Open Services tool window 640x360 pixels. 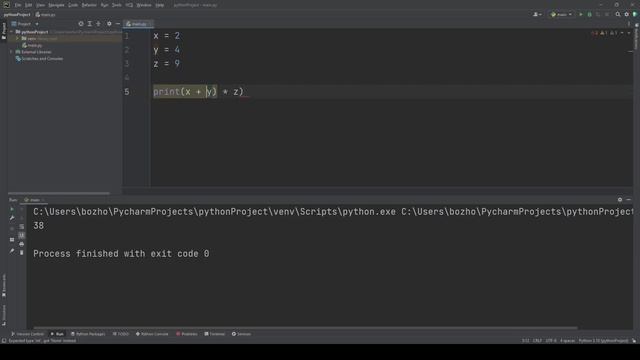[241, 334]
